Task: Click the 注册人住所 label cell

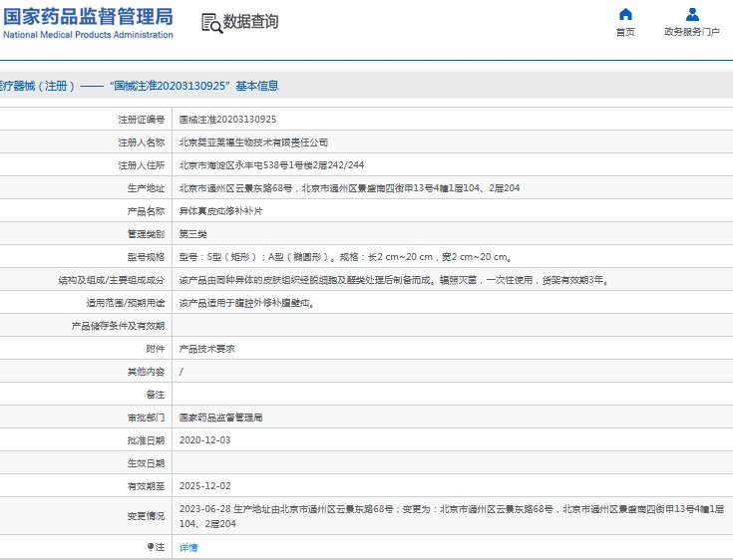Action: (142, 165)
